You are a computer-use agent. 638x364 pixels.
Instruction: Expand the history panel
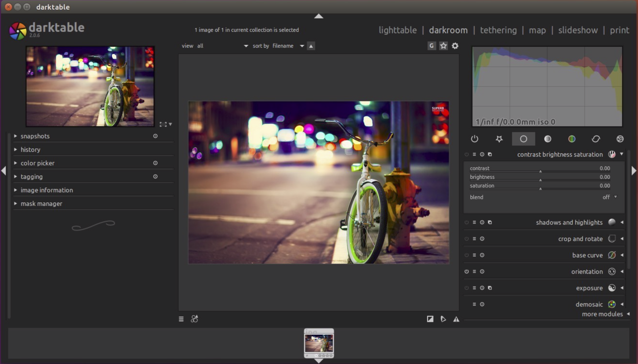30,149
